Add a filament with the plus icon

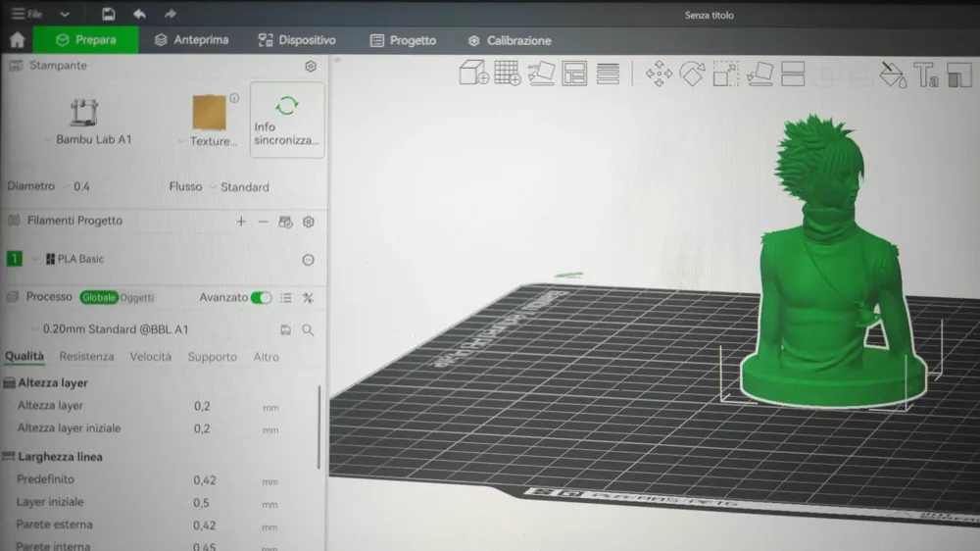coord(241,222)
